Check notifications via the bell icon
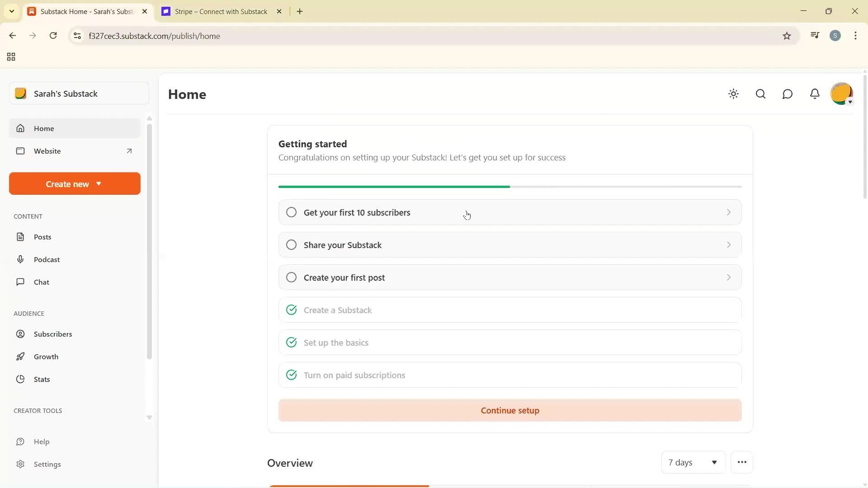Screen dimensions: 868x488 pos(815,94)
